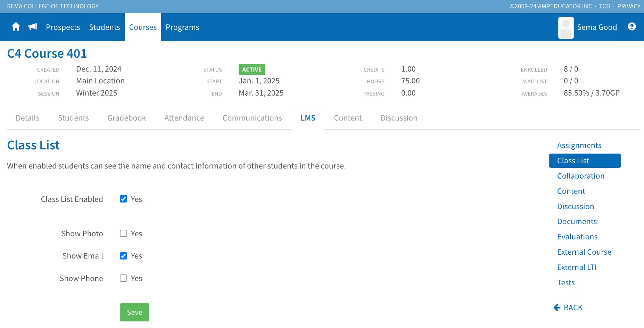
Task: Open the Programs navigation item
Action: (x=182, y=27)
